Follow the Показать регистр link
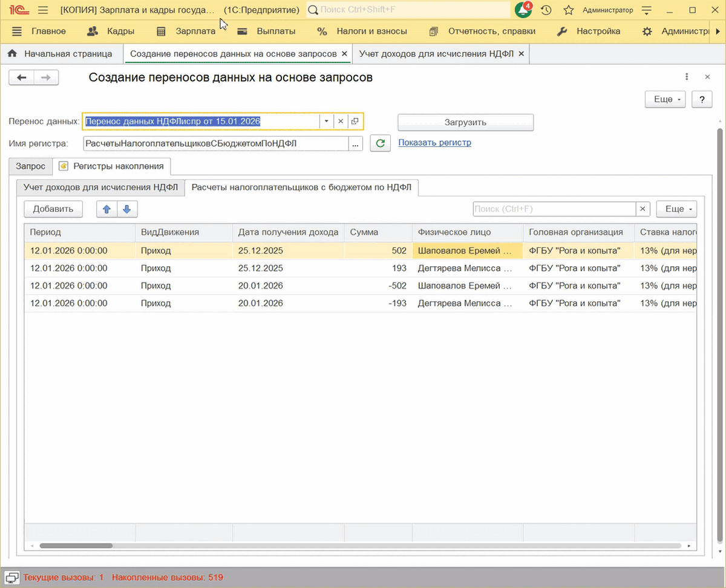The width and height of the screenshot is (726, 588). click(434, 143)
